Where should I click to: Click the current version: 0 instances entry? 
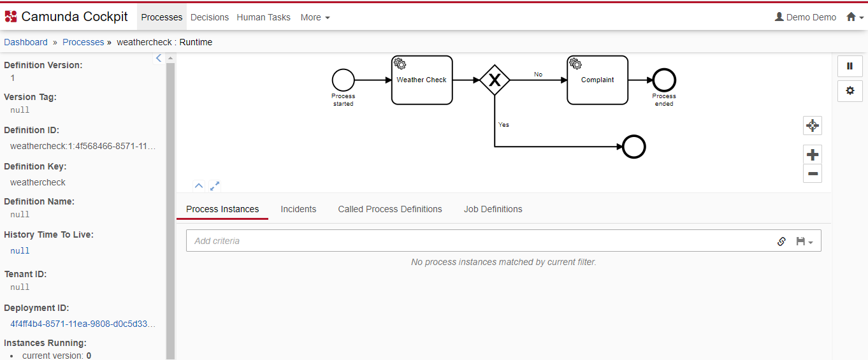[57, 356]
